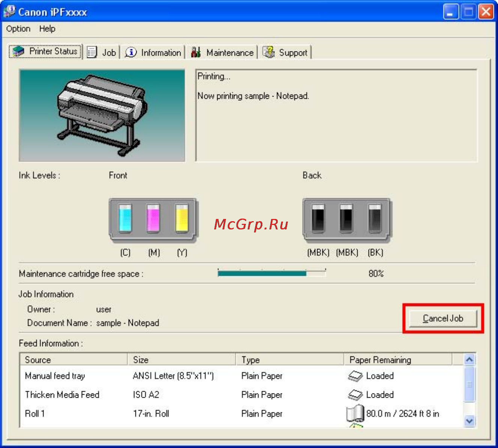Click the roll paper icon for Roll 1

(x=355, y=413)
